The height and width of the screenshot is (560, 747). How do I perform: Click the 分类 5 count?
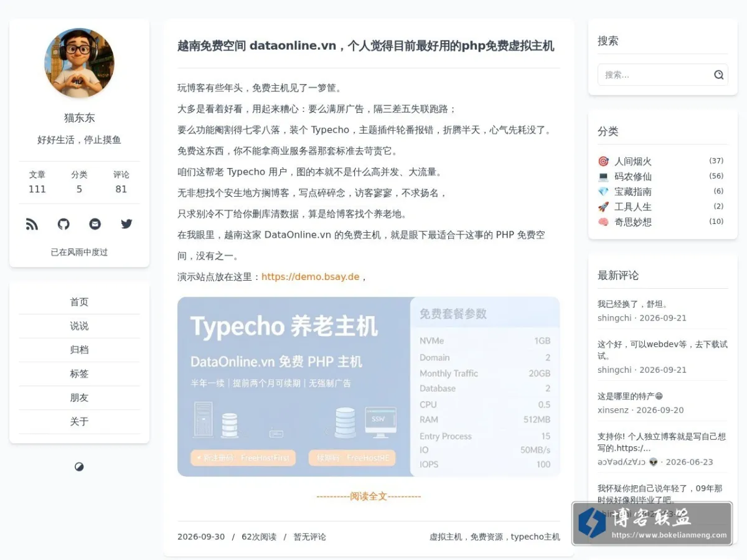pyautogui.click(x=79, y=182)
